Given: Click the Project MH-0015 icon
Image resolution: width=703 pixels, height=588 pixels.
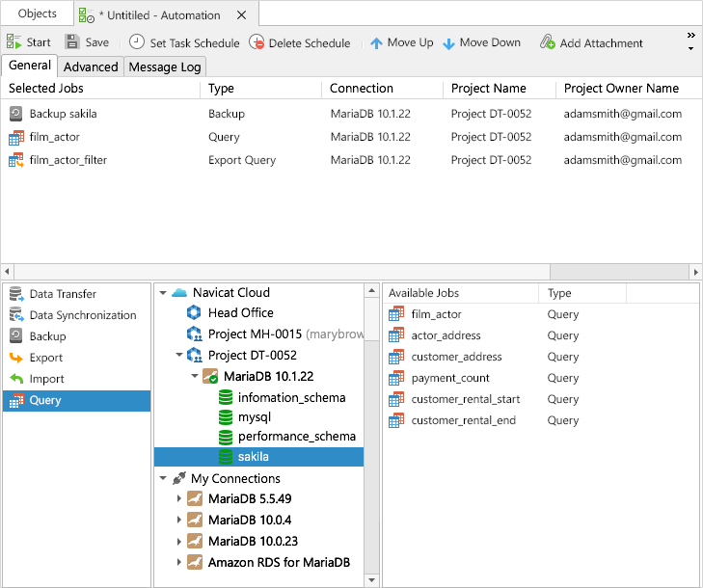Looking at the screenshot, I should click(194, 334).
